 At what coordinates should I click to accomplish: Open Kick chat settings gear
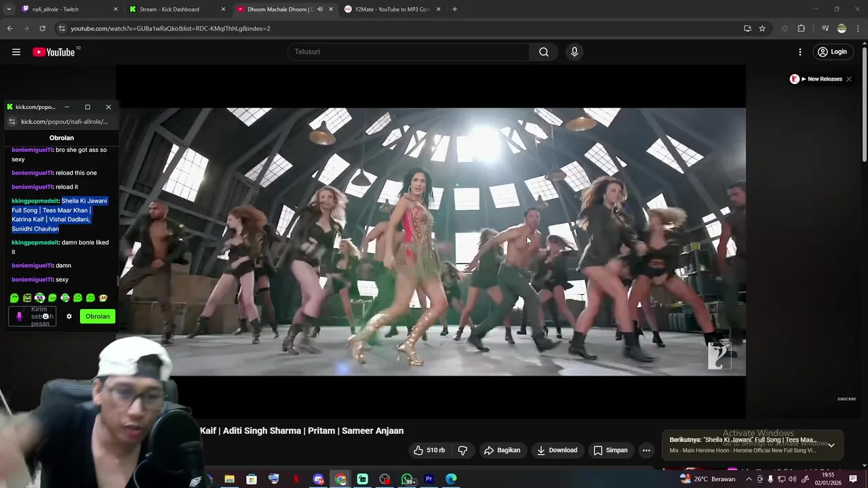pos(68,317)
